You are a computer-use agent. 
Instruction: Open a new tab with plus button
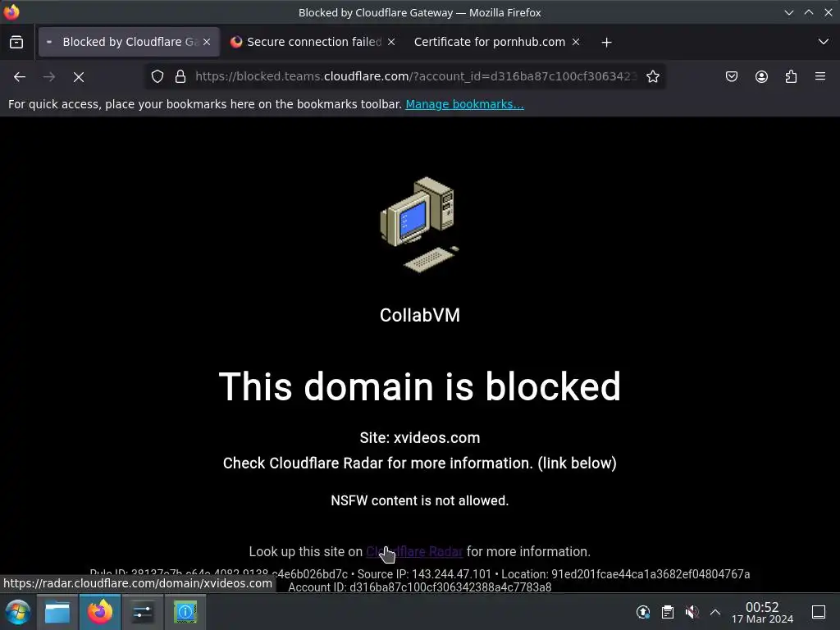(x=606, y=43)
